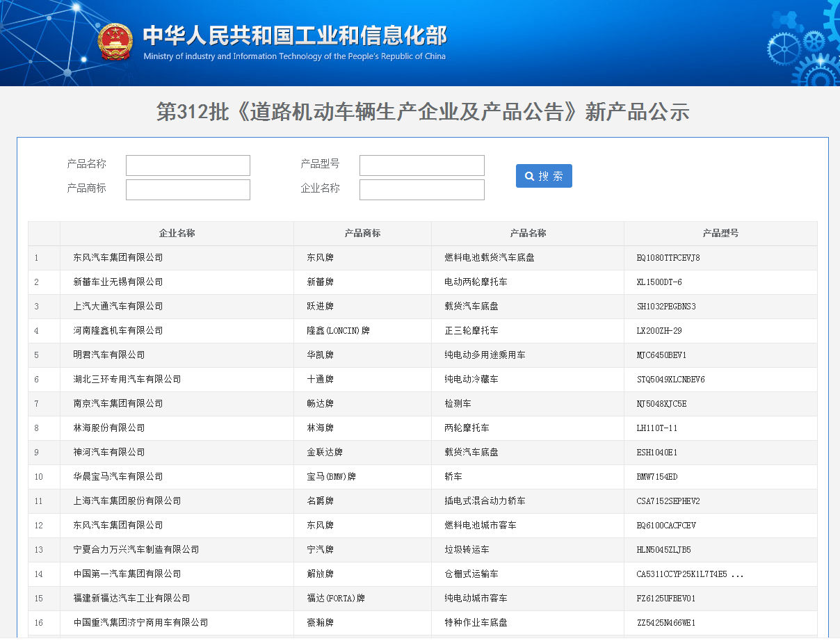
Task: Select cell 林海股份有限公司
Action: (109, 428)
